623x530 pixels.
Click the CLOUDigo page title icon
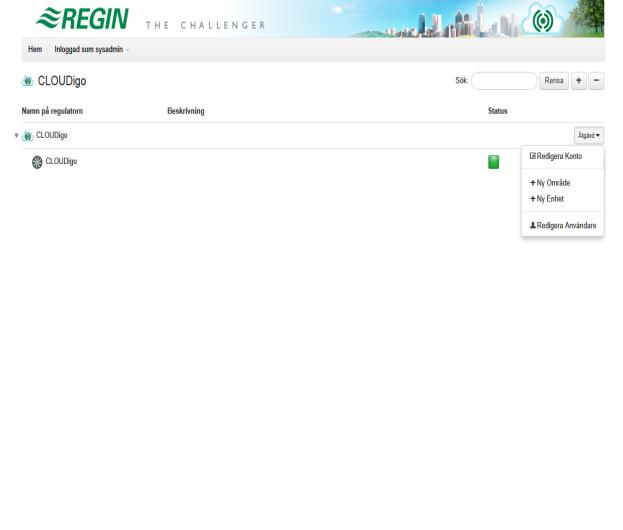(27, 81)
